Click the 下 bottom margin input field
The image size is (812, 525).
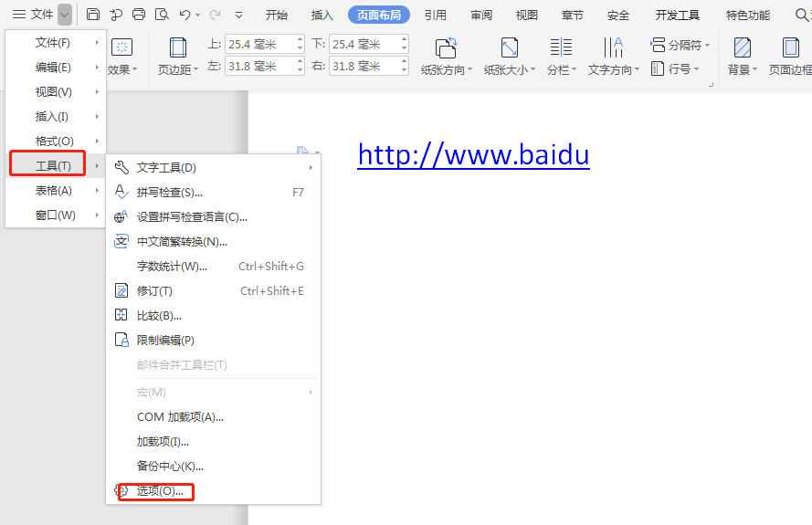pyautogui.click(x=365, y=44)
